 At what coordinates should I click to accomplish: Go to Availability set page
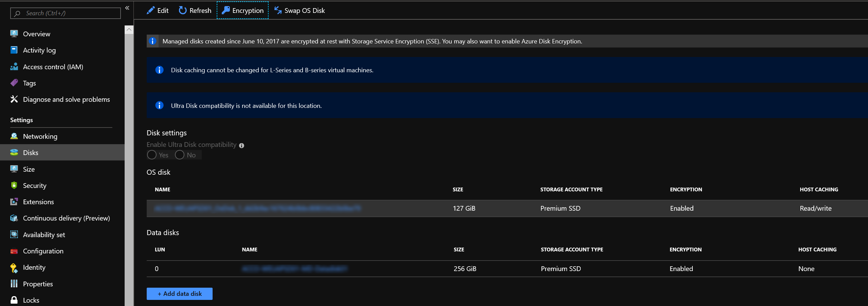click(x=44, y=235)
